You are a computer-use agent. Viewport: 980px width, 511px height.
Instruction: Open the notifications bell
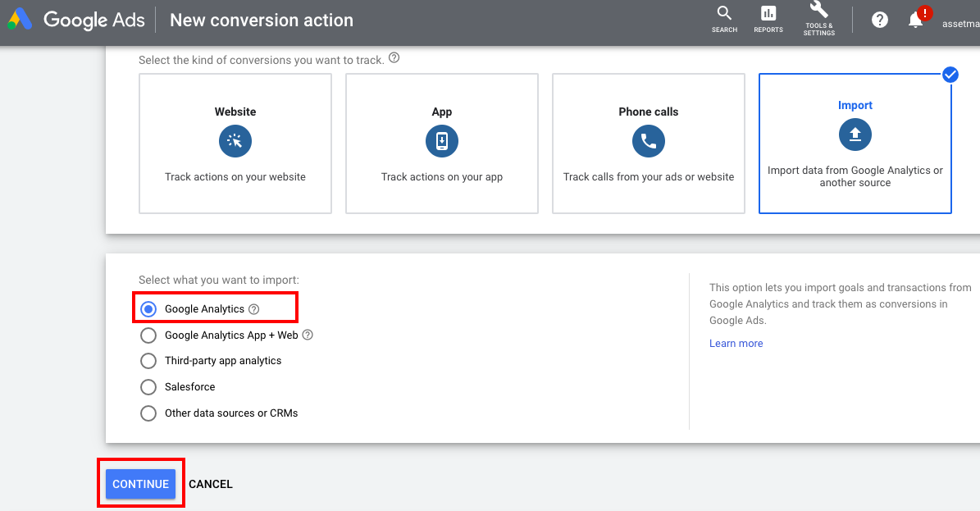click(x=916, y=21)
